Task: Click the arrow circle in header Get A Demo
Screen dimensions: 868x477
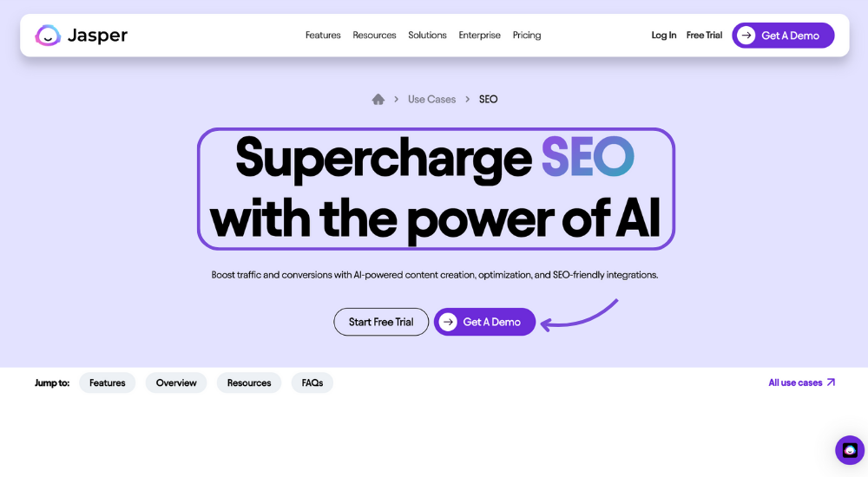Action: click(746, 36)
